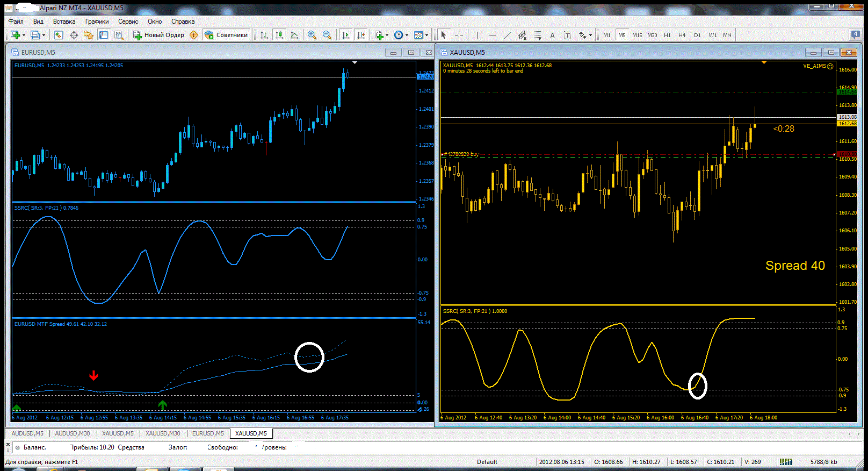Add a text annotation with A tool
This screenshot has height=471, width=868.
coord(552,35)
